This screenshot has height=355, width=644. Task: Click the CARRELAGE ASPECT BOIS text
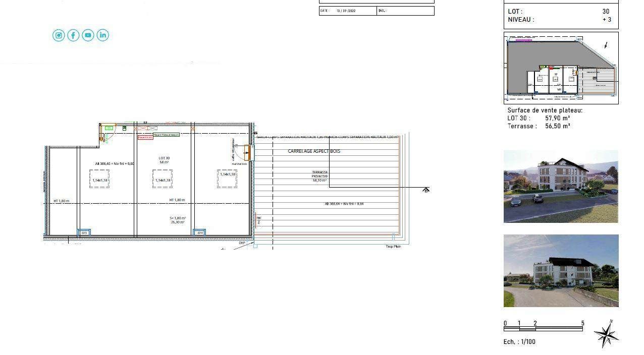314,151
